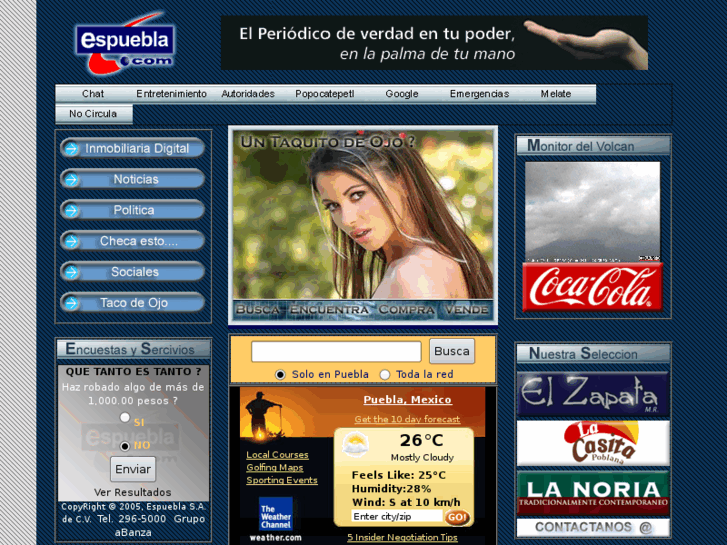Select Autoridades from the navigation bar
The width and height of the screenshot is (727, 545).
pos(248,94)
